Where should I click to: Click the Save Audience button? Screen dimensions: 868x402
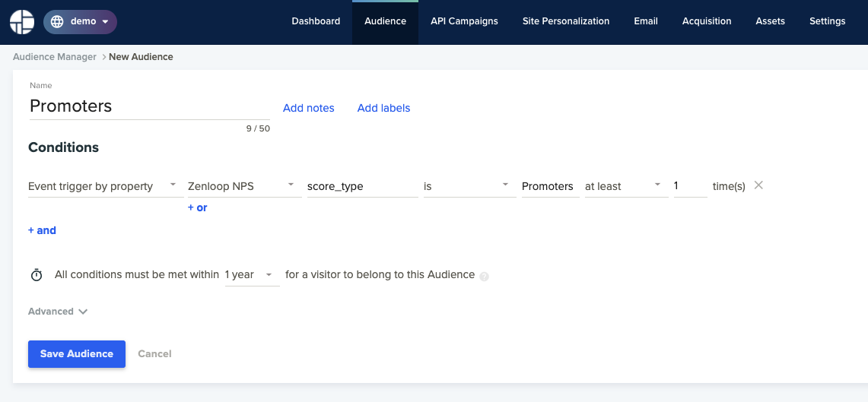click(77, 354)
